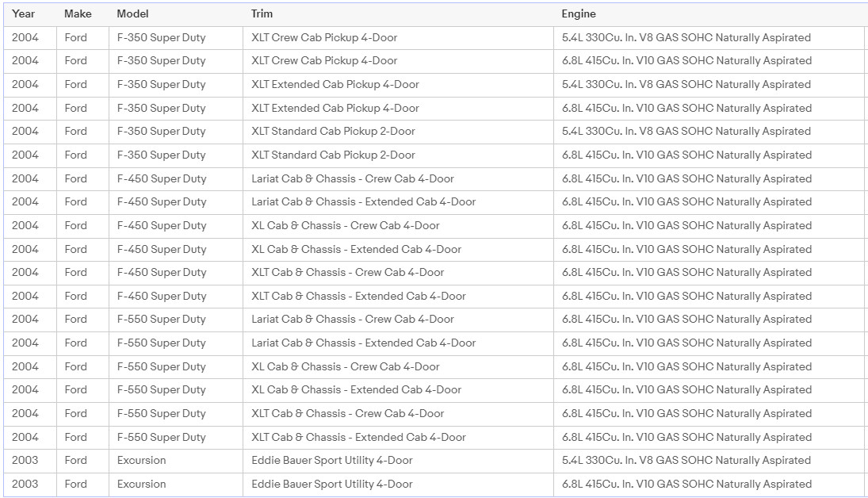Screen dimensions: 868x498
Task: Select 'XLT Standard Cab Pickup 2-Door' trim in 5.4L row
Action: (x=333, y=132)
